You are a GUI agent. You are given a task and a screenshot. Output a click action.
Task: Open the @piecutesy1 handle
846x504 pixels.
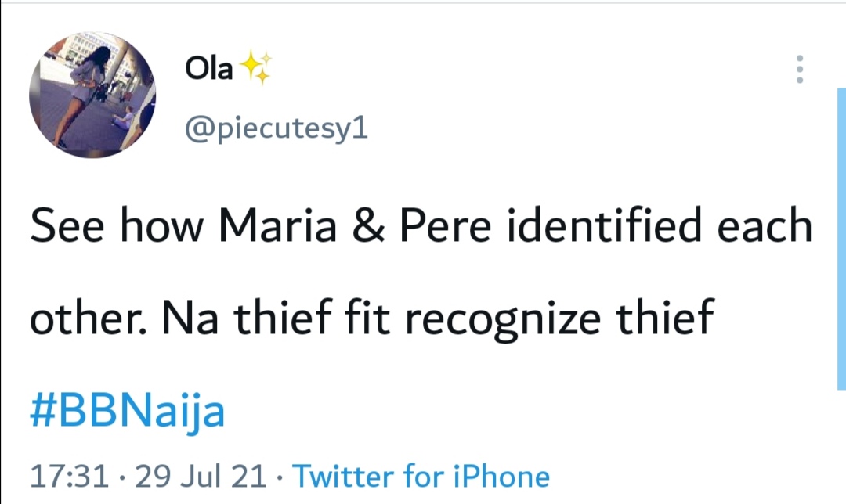click(276, 129)
